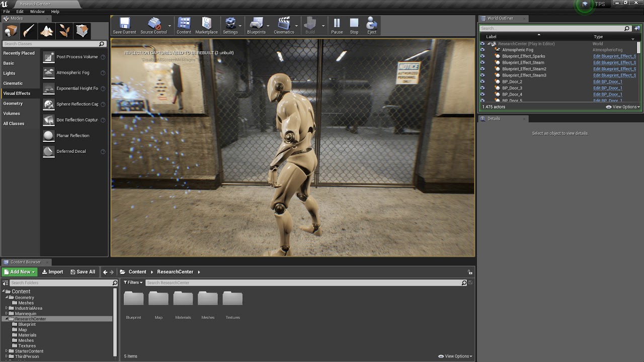Toggle visibility of BP_Door_2 actor
The image size is (644, 362).
(482, 81)
